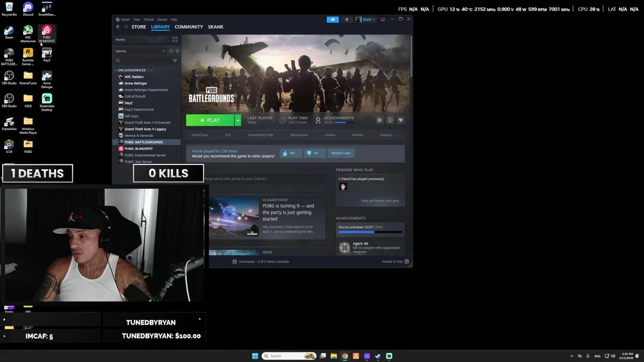Click the achievements progress bar in sidebar panel
Viewport: 644px width, 362px height.
(370, 232)
